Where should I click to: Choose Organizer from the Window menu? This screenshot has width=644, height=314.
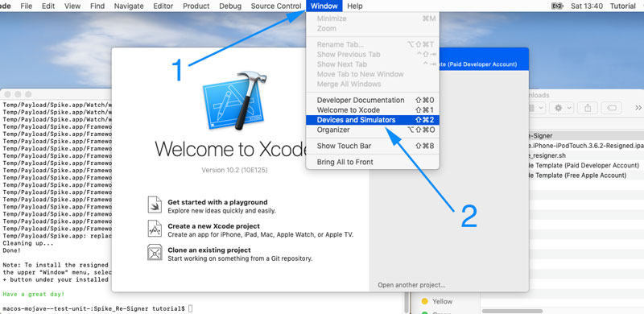point(373,130)
